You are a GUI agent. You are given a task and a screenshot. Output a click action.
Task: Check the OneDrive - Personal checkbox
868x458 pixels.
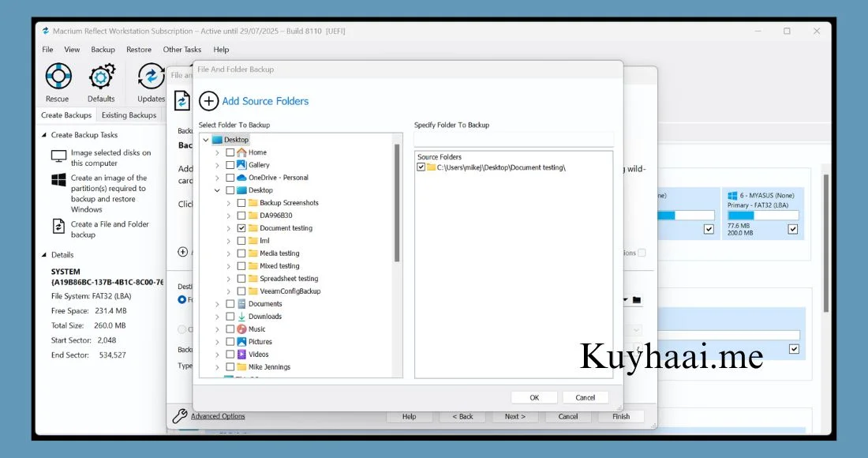pyautogui.click(x=230, y=178)
